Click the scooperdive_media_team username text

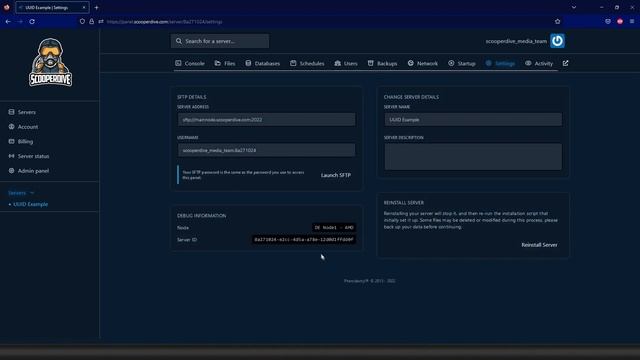click(516, 41)
